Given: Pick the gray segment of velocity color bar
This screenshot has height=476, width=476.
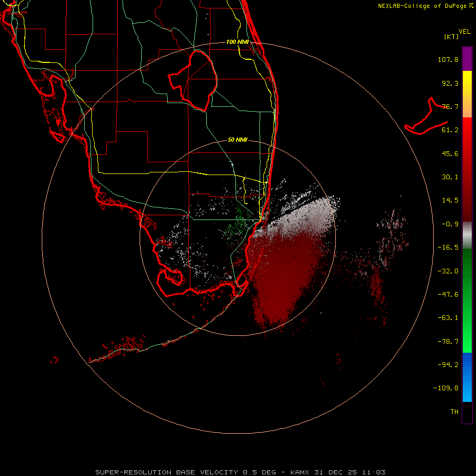Looking at the screenshot, I should click(x=467, y=235).
